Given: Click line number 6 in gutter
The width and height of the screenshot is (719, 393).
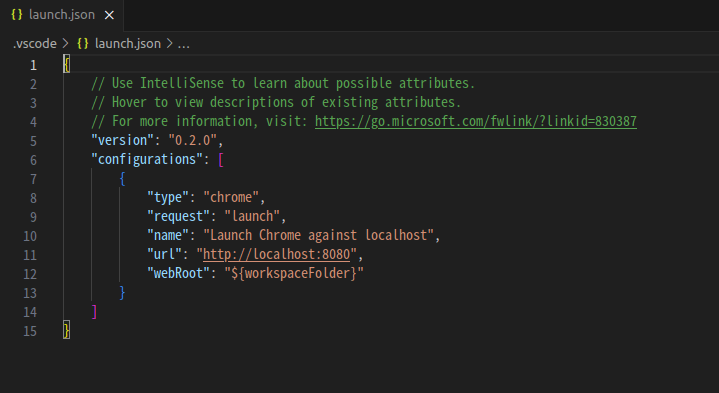Looking at the screenshot, I should pos(33,160).
